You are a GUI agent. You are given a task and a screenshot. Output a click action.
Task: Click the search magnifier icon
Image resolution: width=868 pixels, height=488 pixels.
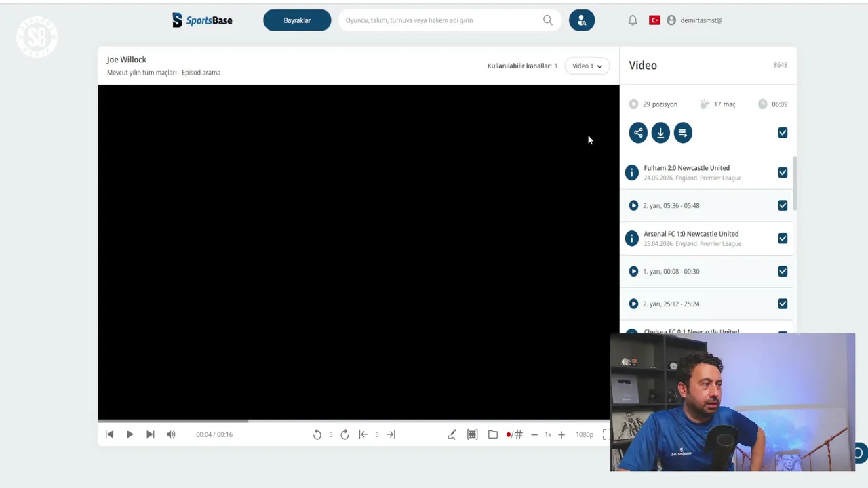[x=548, y=20]
